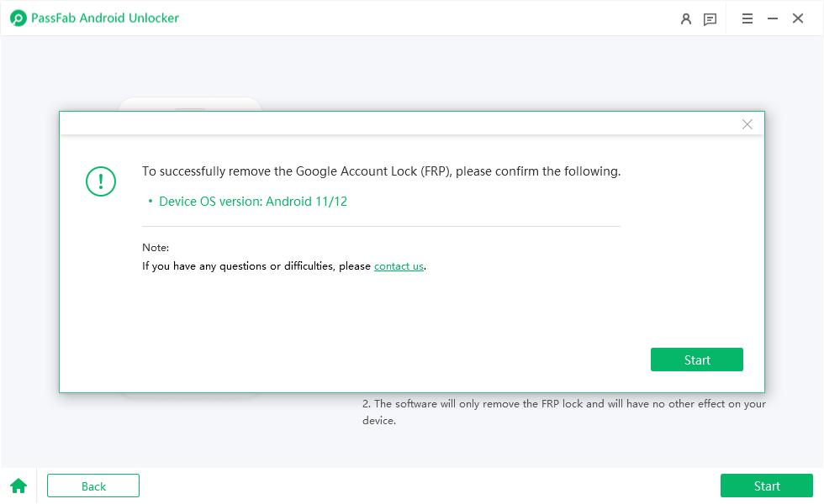Click the 'Note:' label in dialog
Image resolution: width=824 pixels, height=504 pixels.
[x=156, y=248]
